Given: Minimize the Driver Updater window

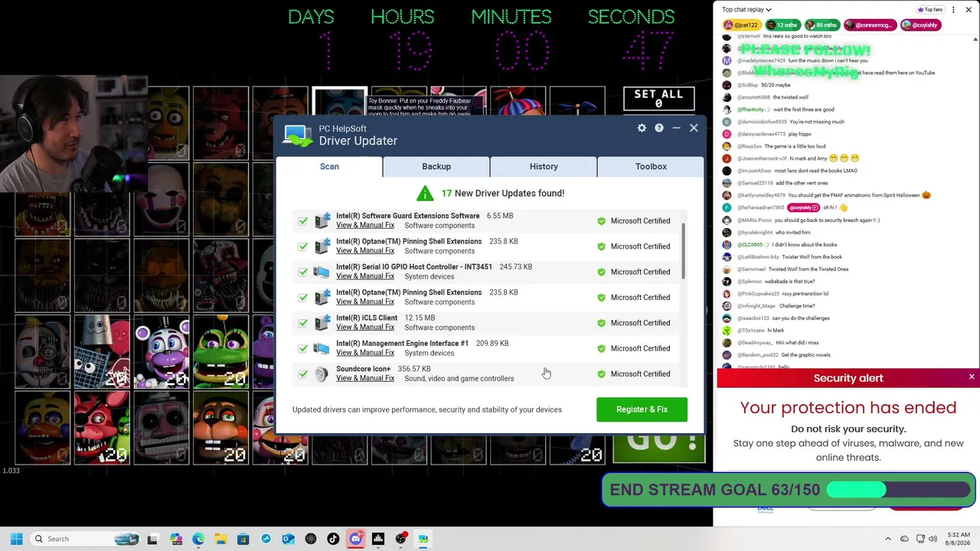Looking at the screenshot, I should coord(676,128).
